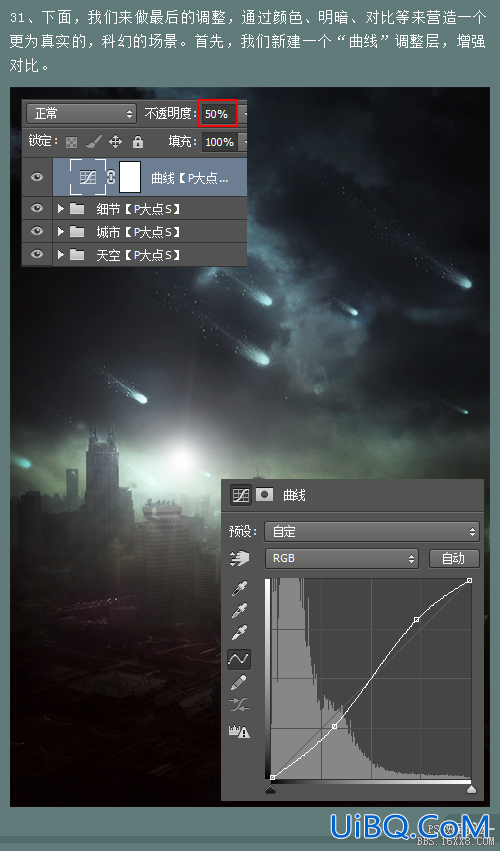Select the 细节【P大点S】 layer name
This screenshot has width=500, height=851.
click(x=138, y=209)
